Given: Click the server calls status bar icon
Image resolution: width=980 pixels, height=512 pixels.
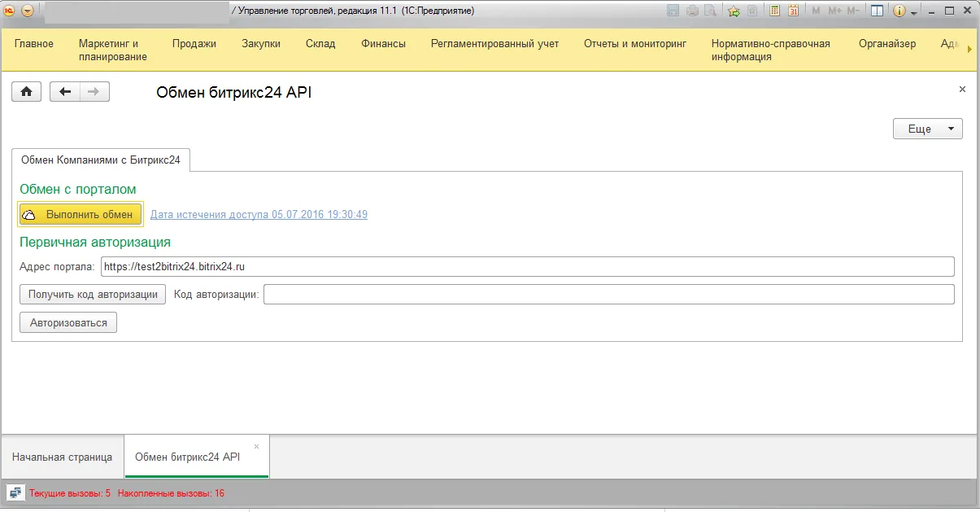Looking at the screenshot, I should [x=15, y=492].
